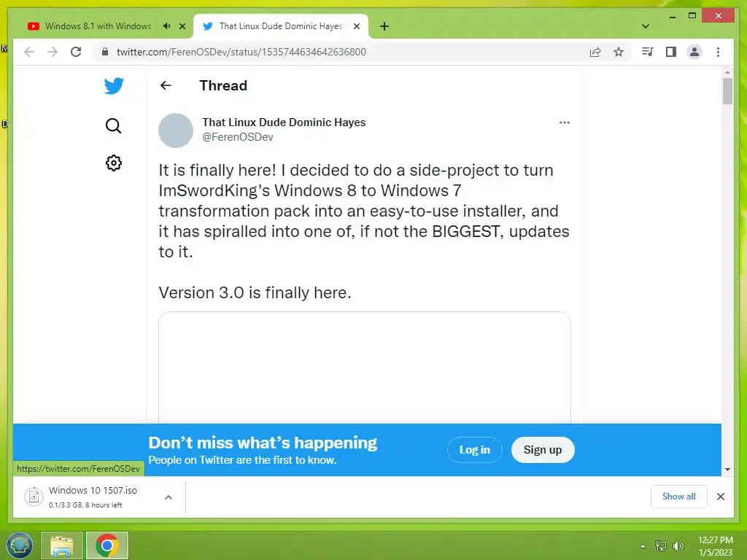
Task: Reload the current Twitter page
Action: point(76,52)
